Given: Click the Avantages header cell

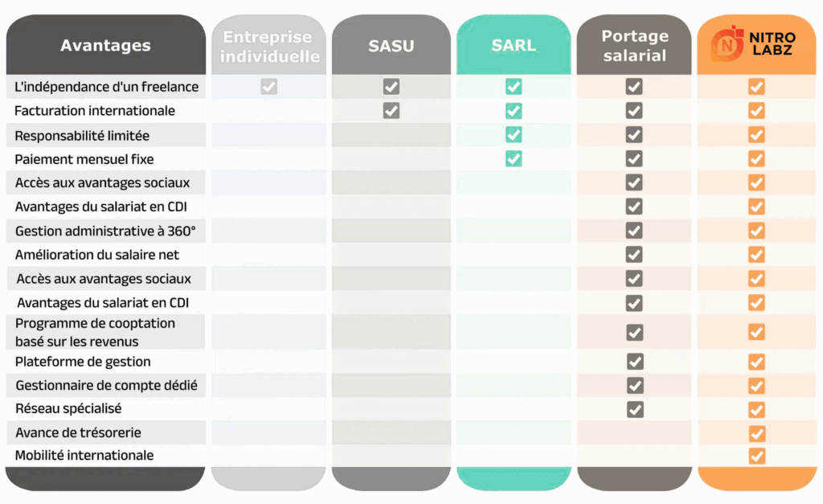Looking at the screenshot, I should click(x=105, y=46).
